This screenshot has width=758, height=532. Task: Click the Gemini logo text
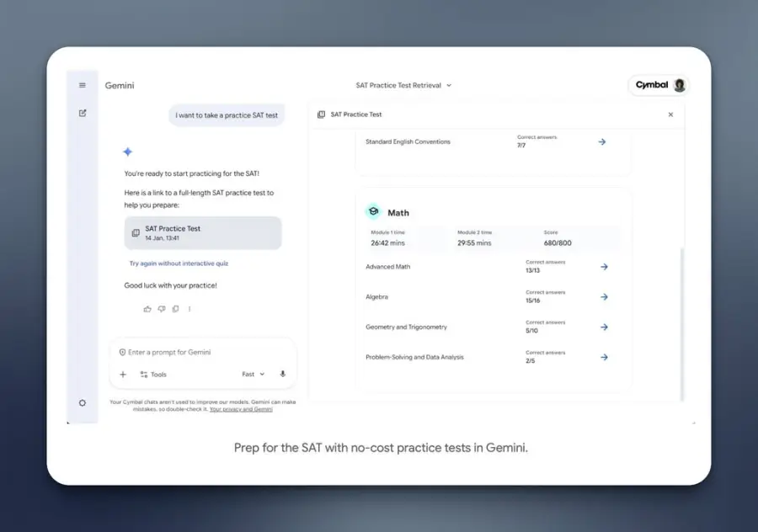point(120,86)
